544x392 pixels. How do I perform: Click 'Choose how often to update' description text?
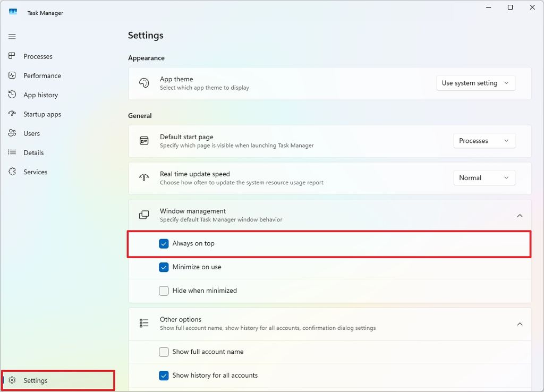[x=242, y=183]
